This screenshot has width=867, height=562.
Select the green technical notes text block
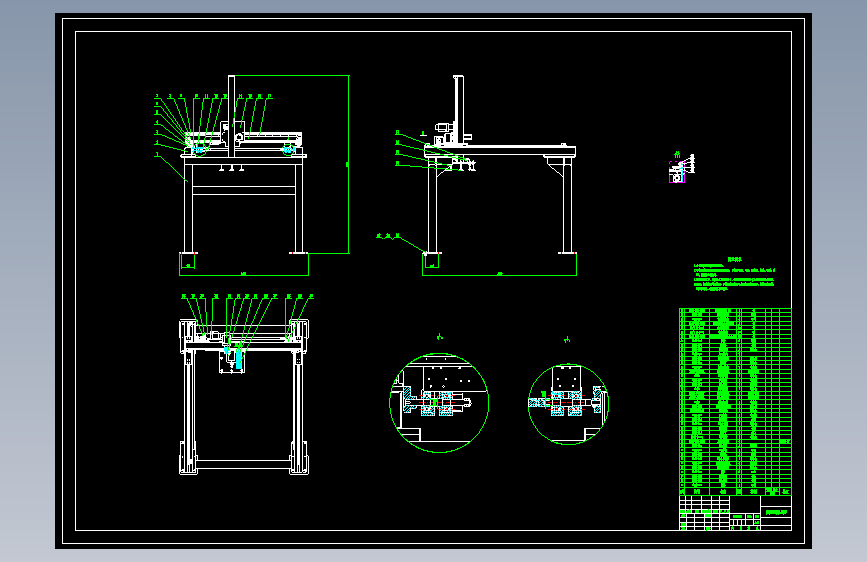(734, 274)
